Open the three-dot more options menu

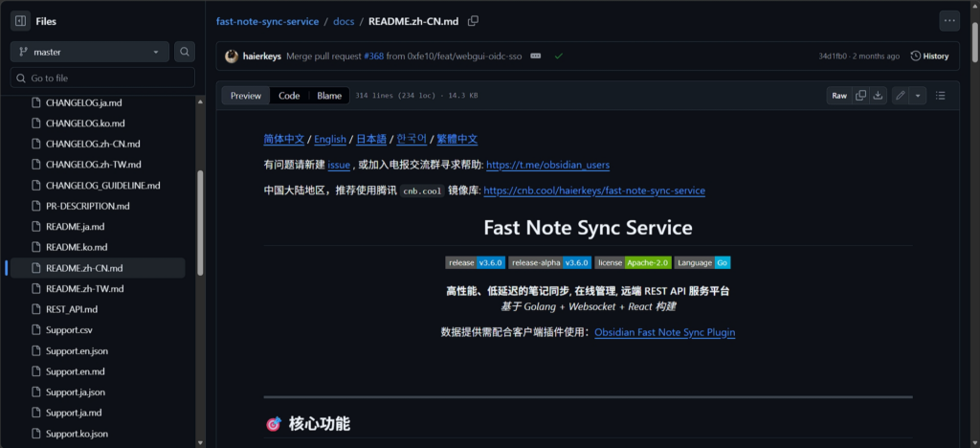coord(949,21)
